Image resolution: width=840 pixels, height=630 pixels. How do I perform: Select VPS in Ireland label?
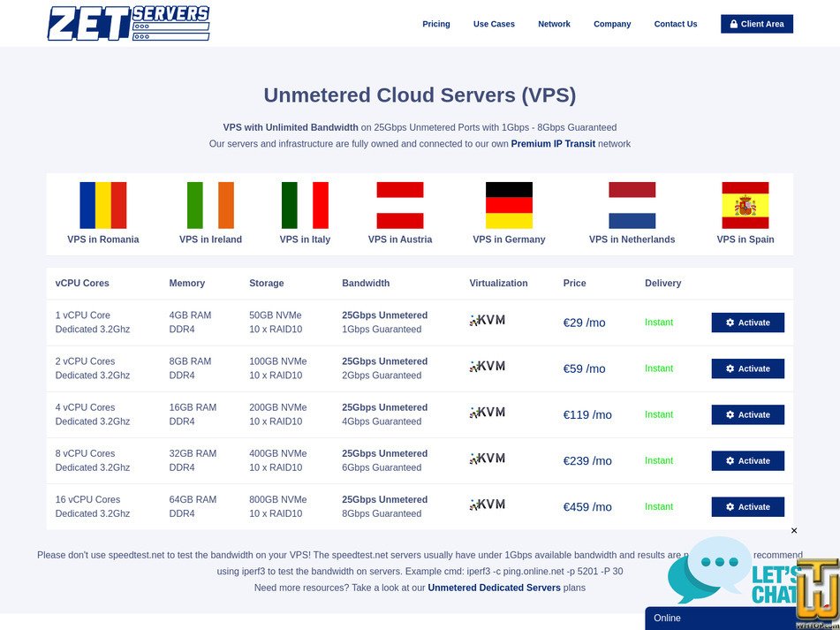coord(210,239)
